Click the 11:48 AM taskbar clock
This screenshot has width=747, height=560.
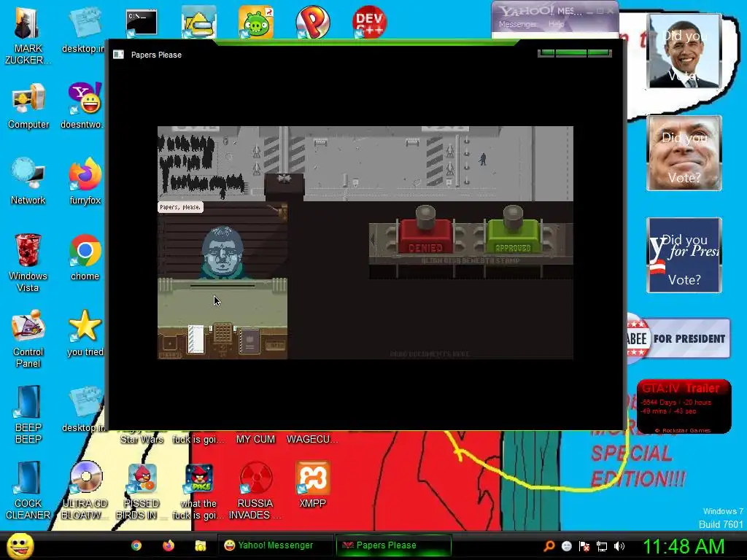pos(684,546)
